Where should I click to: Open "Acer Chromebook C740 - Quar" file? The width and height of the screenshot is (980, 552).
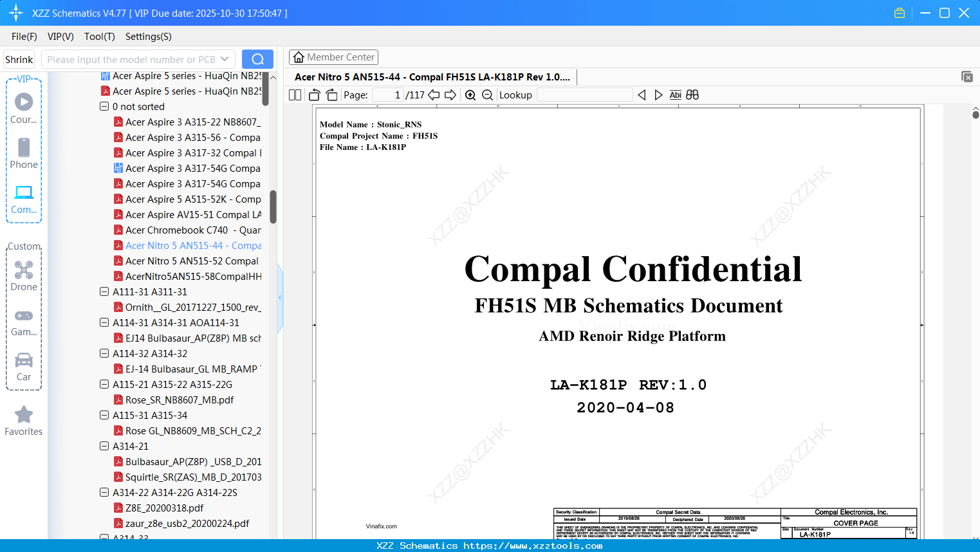pyautogui.click(x=187, y=230)
